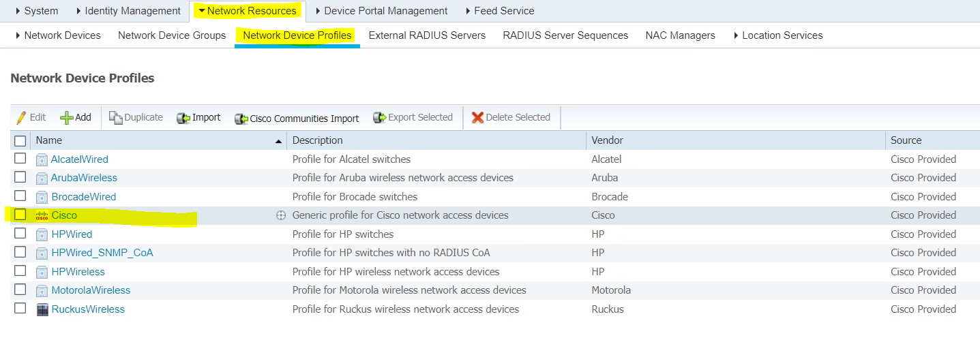Screen dimensions: 980x340
Task: Click the AlcatelWired profile icon
Action: point(42,159)
